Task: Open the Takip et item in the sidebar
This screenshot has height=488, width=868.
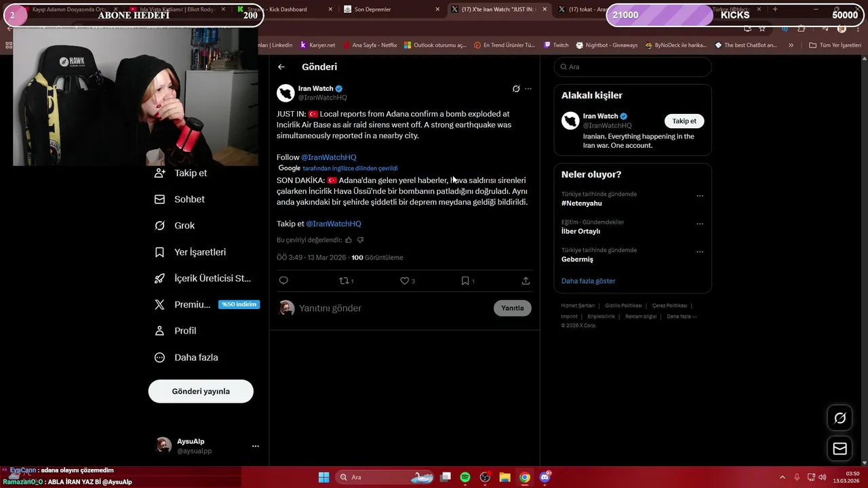Action: pyautogui.click(x=181, y=173)
